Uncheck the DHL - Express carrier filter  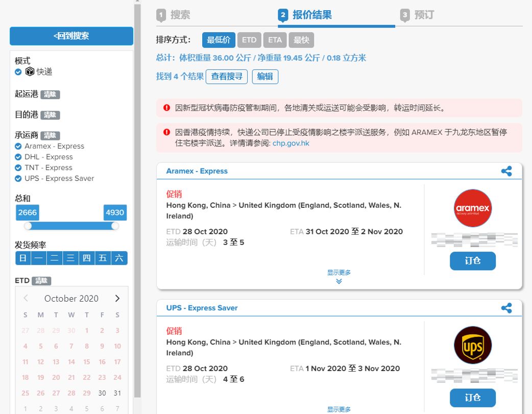coord(18,157)
